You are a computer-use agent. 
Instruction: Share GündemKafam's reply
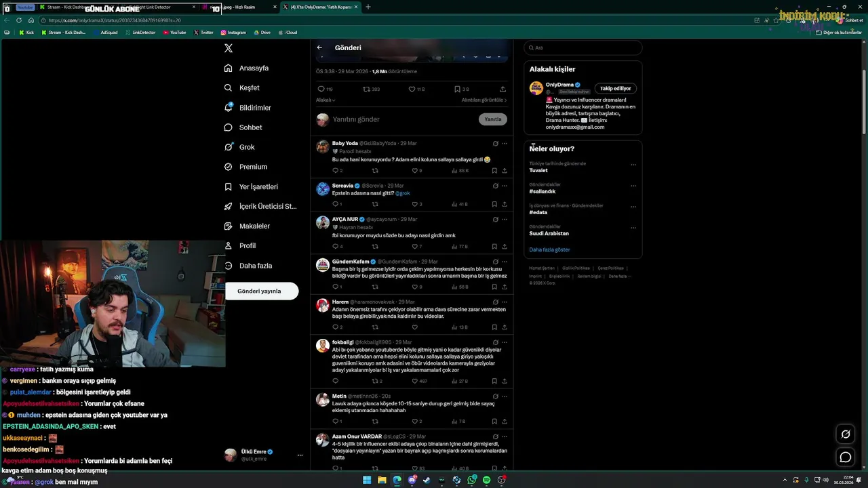505,287
